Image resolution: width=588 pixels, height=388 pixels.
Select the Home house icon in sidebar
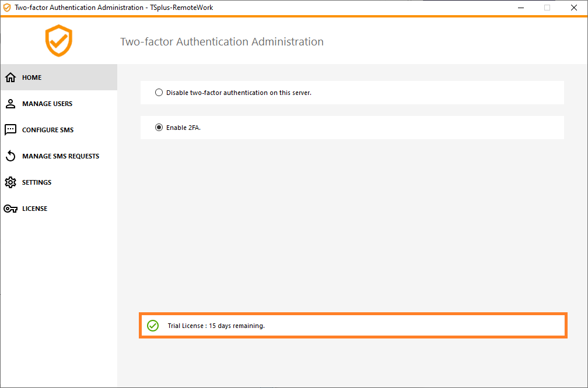[10, 77]
